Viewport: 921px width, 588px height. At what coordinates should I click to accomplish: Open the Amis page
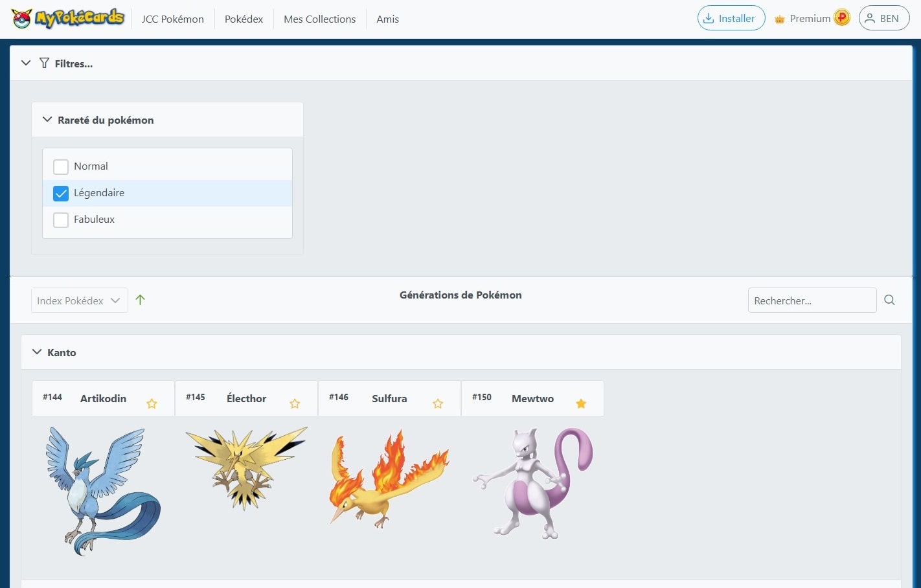coord(387,19)
